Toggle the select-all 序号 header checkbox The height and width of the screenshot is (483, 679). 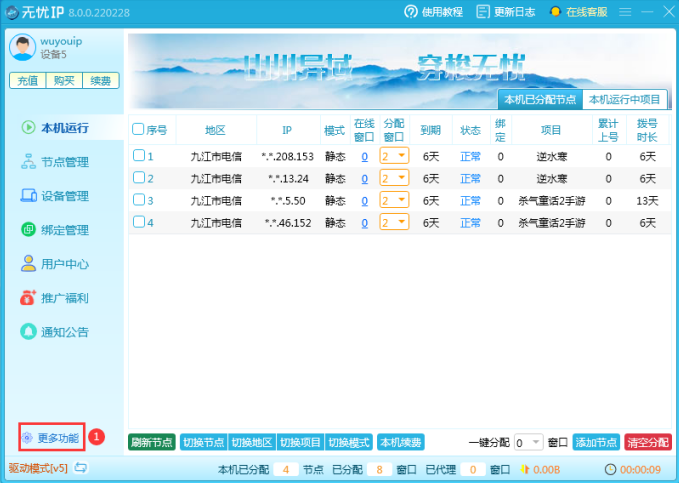[139, 130]
